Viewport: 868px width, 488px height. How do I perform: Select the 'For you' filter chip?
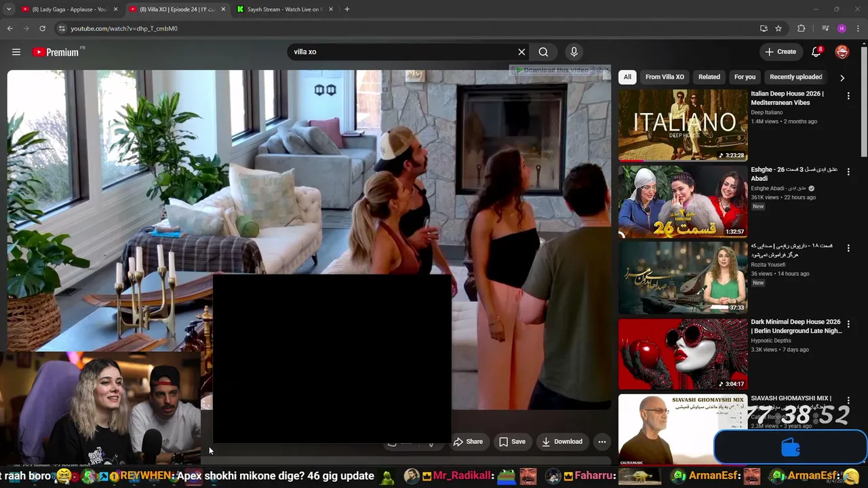click(x=745, y=77)
